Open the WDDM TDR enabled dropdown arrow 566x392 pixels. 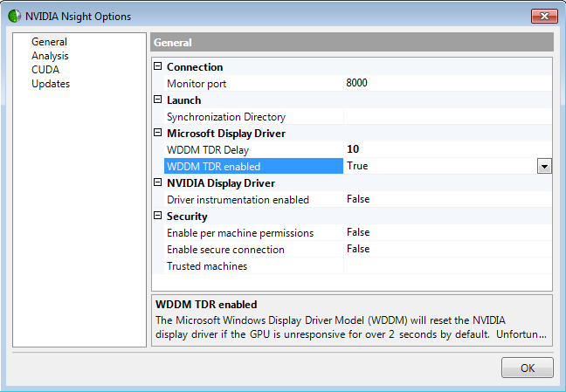click(544, 167)
